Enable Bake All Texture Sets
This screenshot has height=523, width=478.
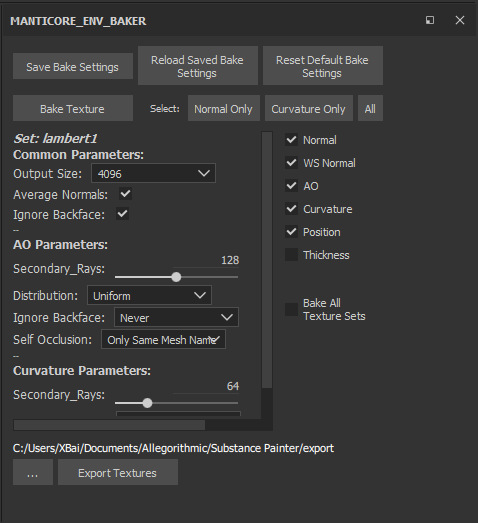[292, 310]
